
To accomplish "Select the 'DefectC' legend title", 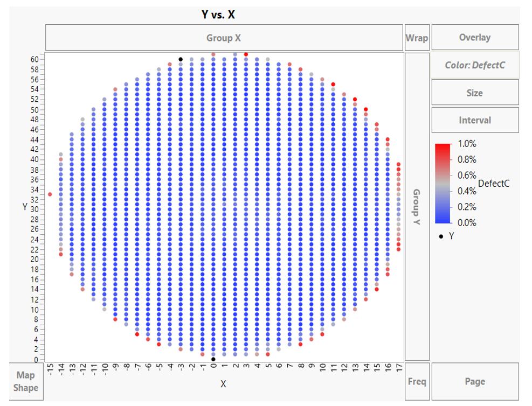I will [x=494, y=183].
